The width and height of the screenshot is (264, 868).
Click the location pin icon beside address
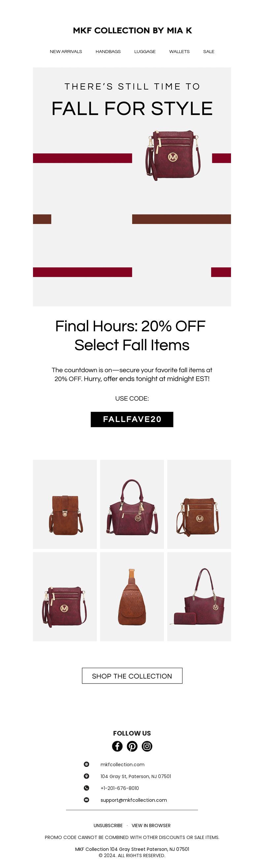(86, 776)
